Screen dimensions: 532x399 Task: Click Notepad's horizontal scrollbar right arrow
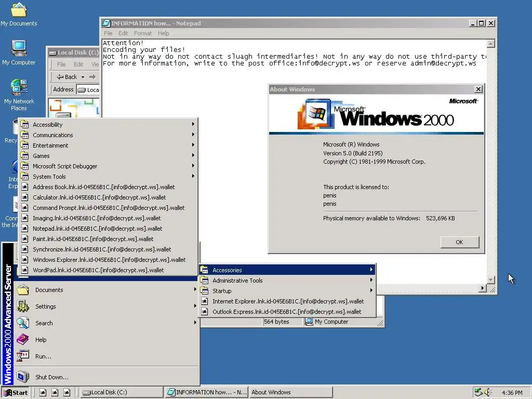(482, 288)
